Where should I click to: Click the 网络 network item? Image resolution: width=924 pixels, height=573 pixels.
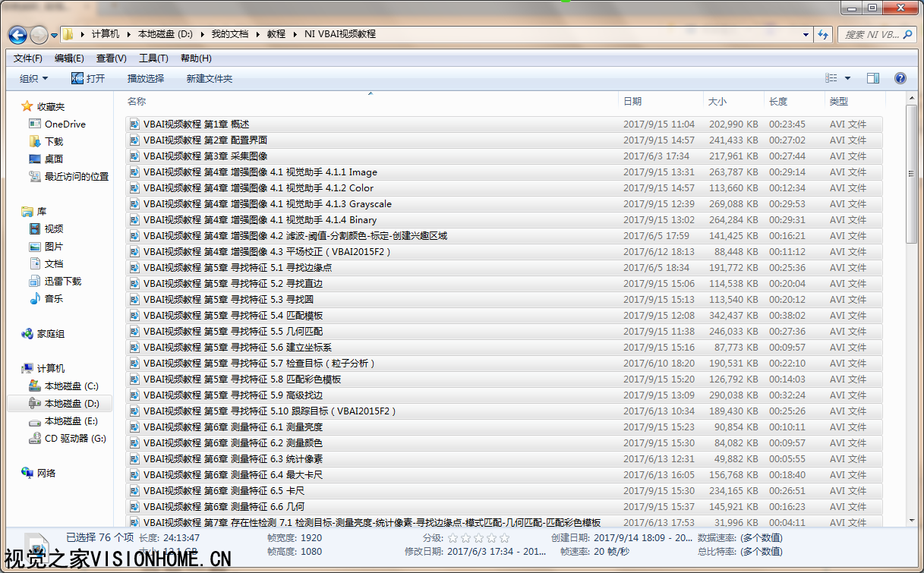tap(46, 474)
